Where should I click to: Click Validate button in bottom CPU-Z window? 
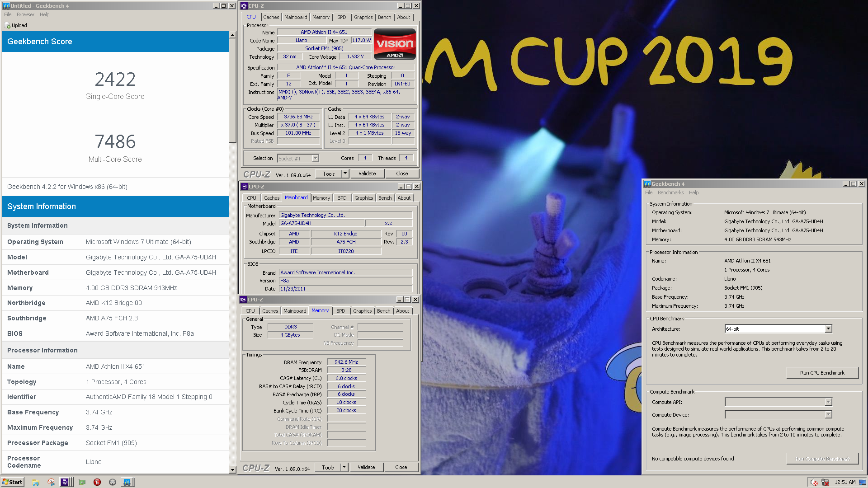[366, 467]
